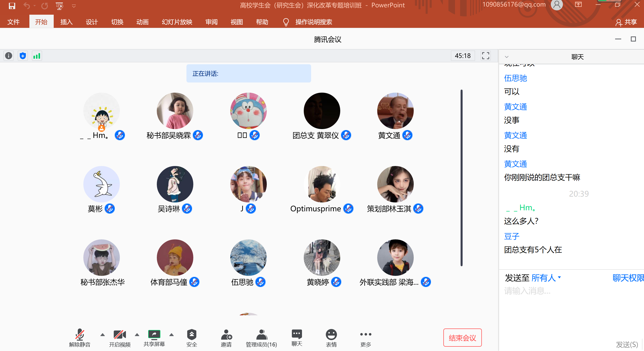Open 管理成员(16) members panel
The width and height of the screenshot is (644, 351).
[x=261, y=338]
